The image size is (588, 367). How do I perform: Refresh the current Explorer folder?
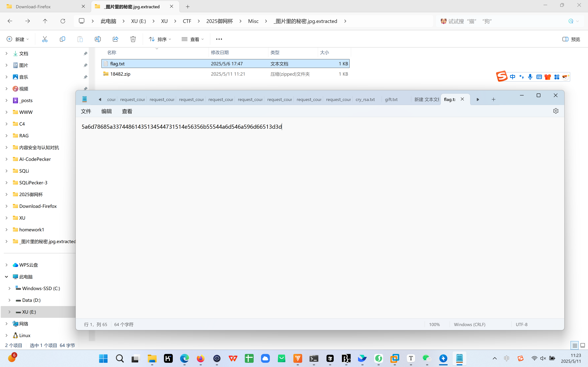[x=63, y=21]
